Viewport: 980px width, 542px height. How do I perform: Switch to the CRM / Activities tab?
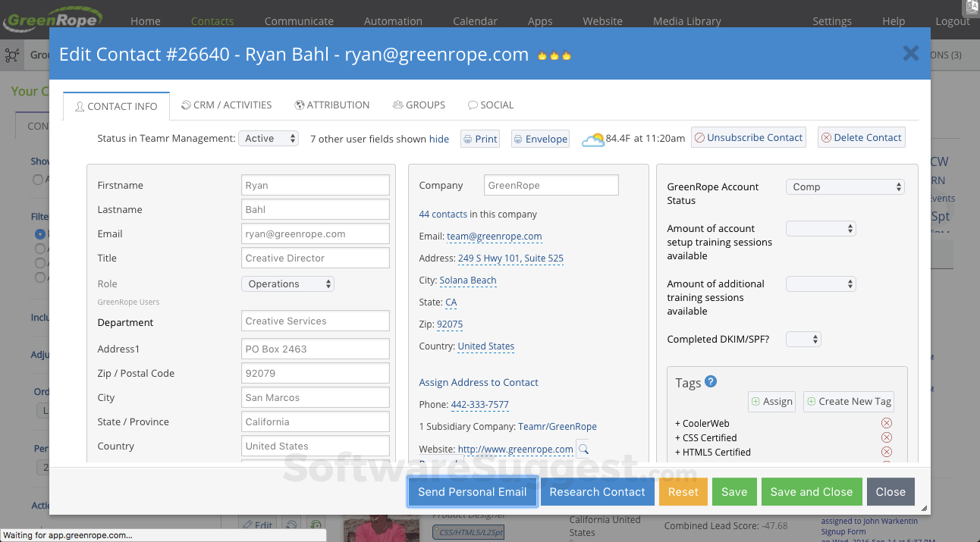click(x=226, y=105)
